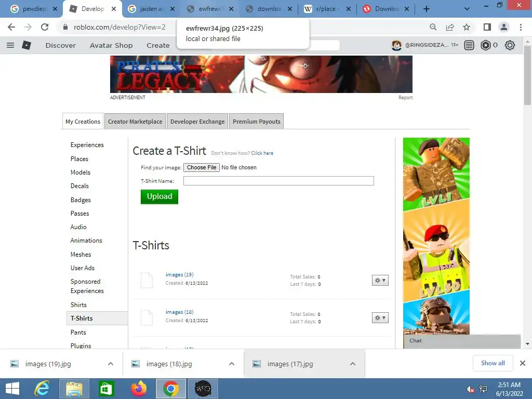Open the Roblox hamburger navigation menu
Viewport: 532px width, 399px height.
click(10, 45)
